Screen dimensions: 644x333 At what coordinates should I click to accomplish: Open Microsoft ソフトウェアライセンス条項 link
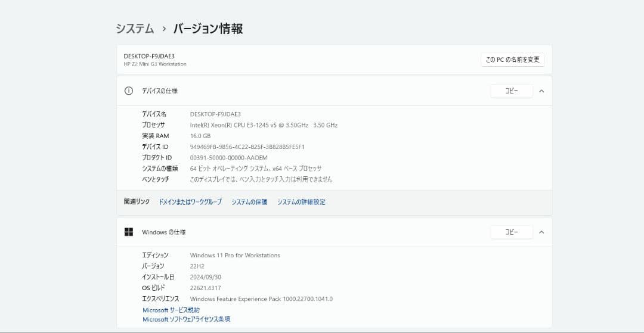[x=187, y=319]
